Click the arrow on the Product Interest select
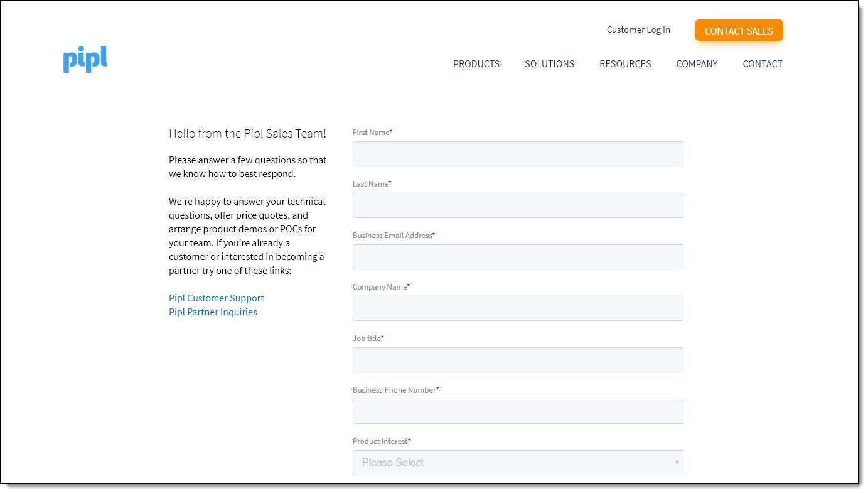This screenshot has width=868, height=493. tap(677, 463)
